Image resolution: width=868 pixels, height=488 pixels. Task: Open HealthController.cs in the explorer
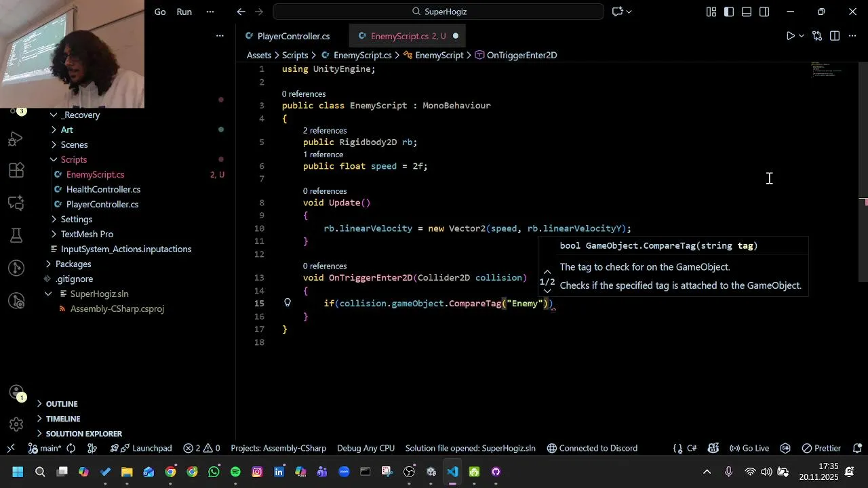pyautogui.click(x=103, y=189)
